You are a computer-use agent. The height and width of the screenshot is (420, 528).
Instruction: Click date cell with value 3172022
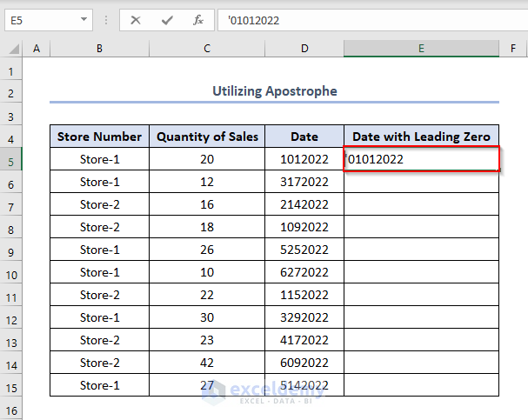coord(304,182)
